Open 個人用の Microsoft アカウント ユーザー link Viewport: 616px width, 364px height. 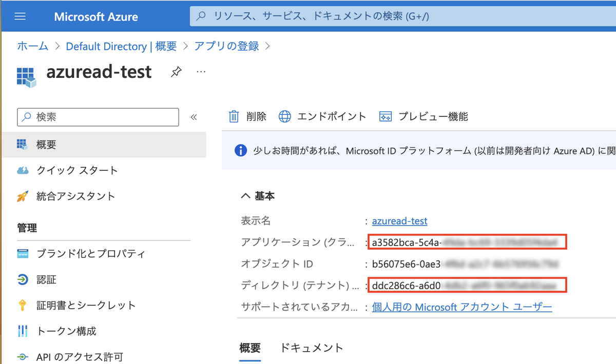[x=462, y=307]
